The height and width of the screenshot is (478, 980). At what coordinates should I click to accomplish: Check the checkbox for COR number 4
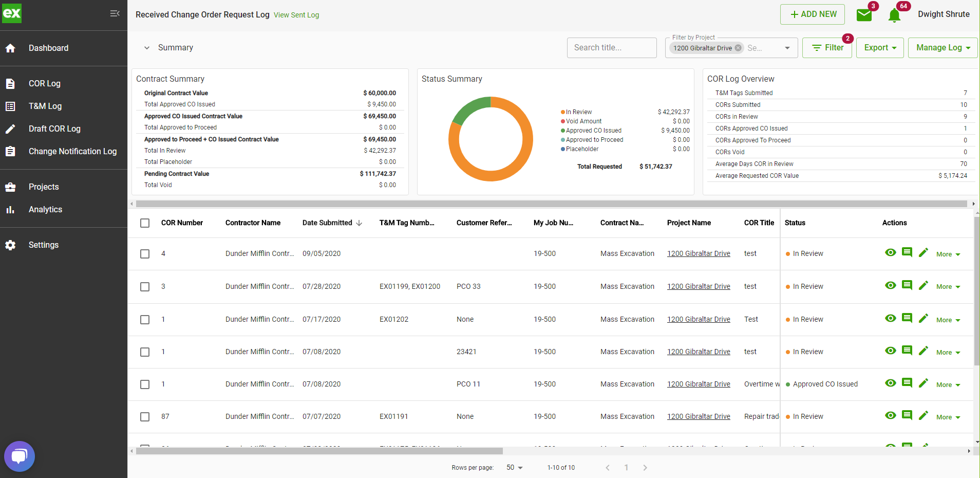pos(144,254)
